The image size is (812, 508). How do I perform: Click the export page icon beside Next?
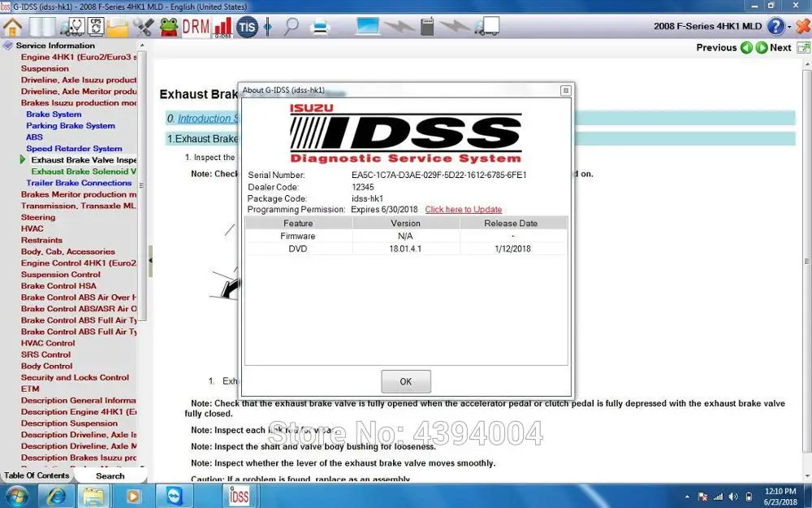803,48
